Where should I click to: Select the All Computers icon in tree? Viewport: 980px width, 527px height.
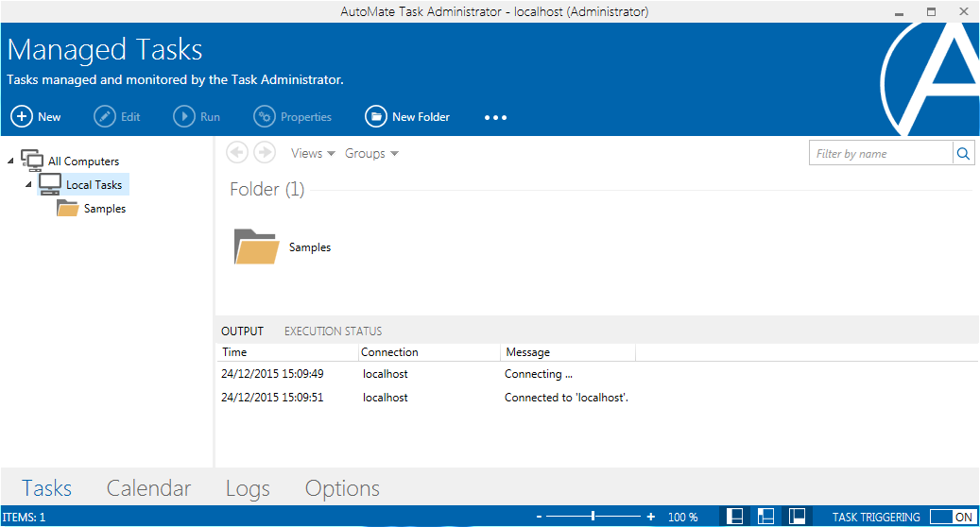click(32, 161)
